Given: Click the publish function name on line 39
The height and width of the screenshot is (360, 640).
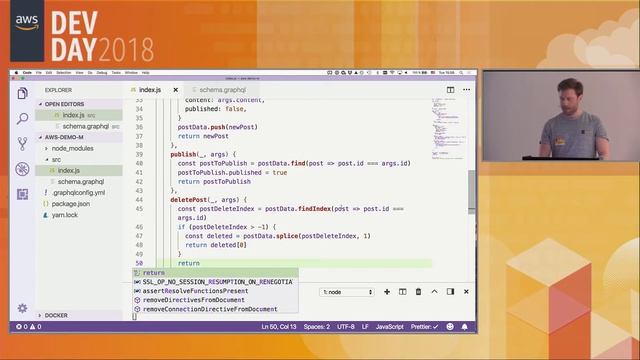Looking at the screenshot, I should tap(183, 154).
